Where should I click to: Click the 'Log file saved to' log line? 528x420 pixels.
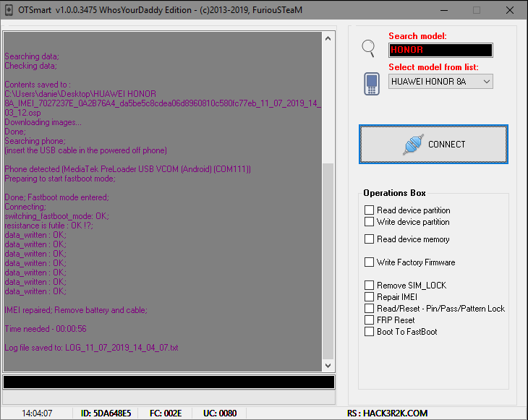pos(91,348)
